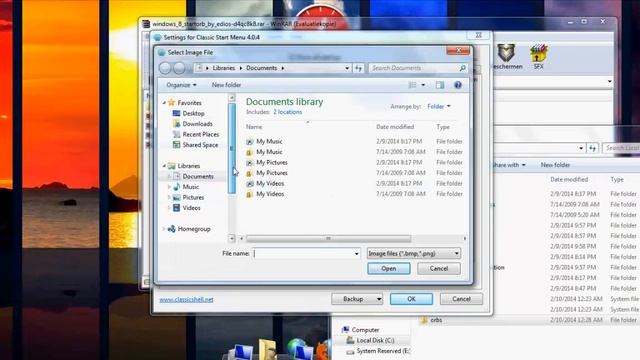
Task: Click the Libraries folder icon in tree
Action: tap(171, 166)
